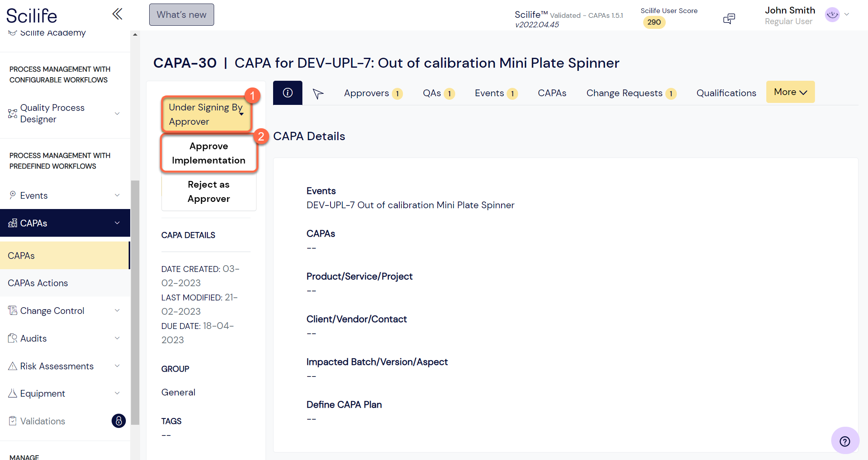Click the Product/Service/Project label
This screenshot has height=460, width=868.
tap(359, 276)
